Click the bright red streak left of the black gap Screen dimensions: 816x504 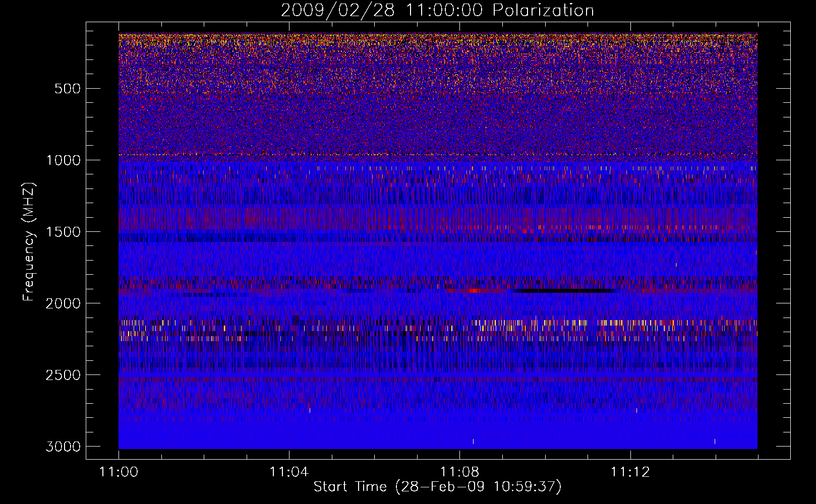pyautogui.click(x=473, y=291)
